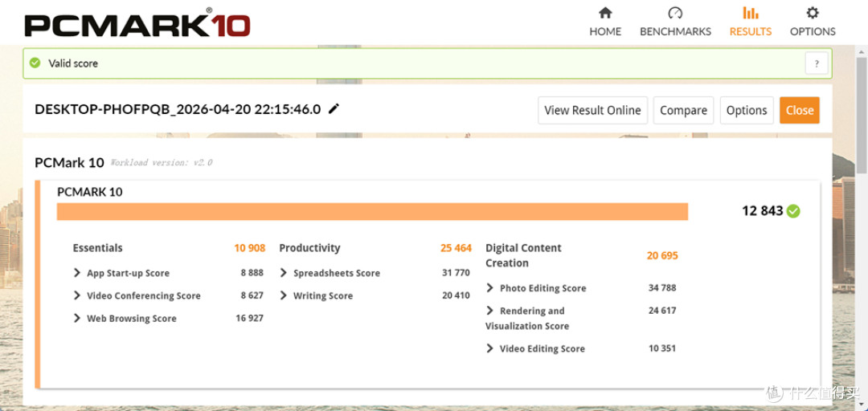Go to the BENCHMARKS tab

[x=675, y=22]
